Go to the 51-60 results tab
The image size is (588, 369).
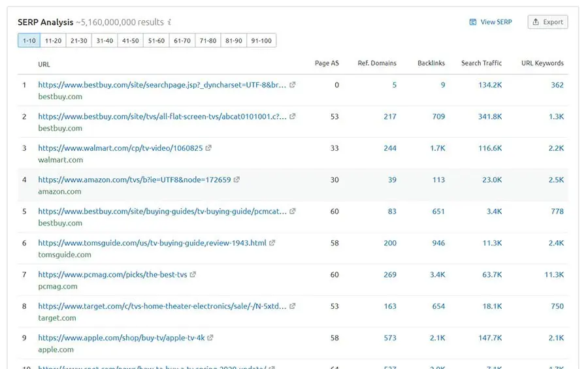click(x=156, y=40)
